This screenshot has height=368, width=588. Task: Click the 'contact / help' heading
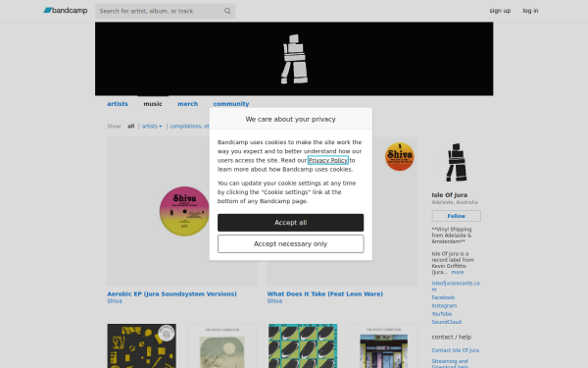tap(452, 337)
